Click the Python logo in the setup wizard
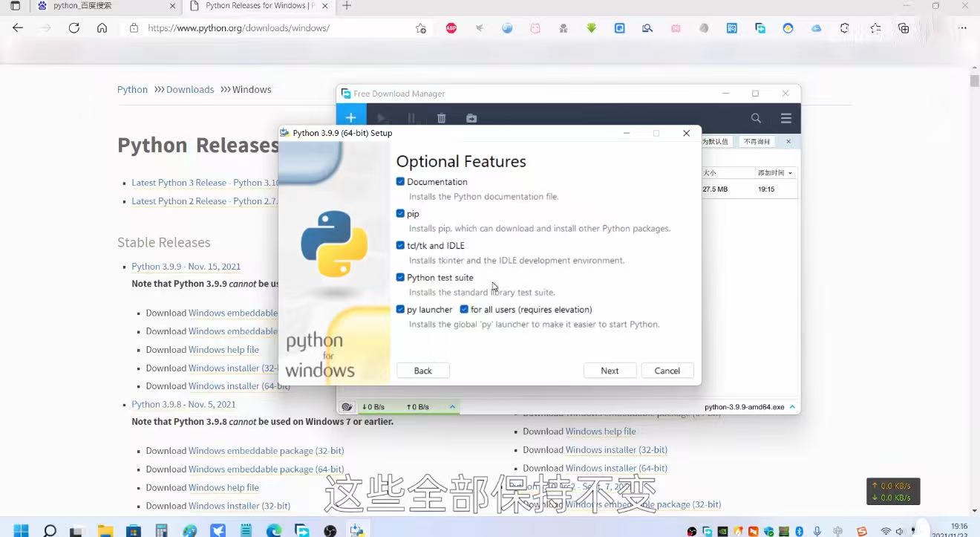980x537 pixels. point(333,245)
